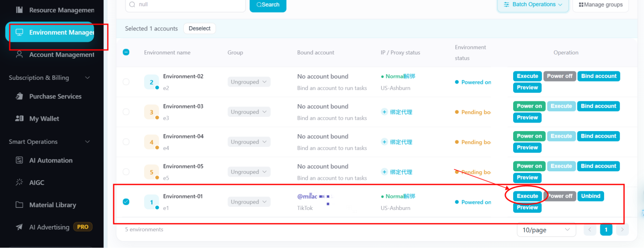This screenshot has height=248, width=644.
Task: Open Material Library folder icon
Action: click(19, 205)
